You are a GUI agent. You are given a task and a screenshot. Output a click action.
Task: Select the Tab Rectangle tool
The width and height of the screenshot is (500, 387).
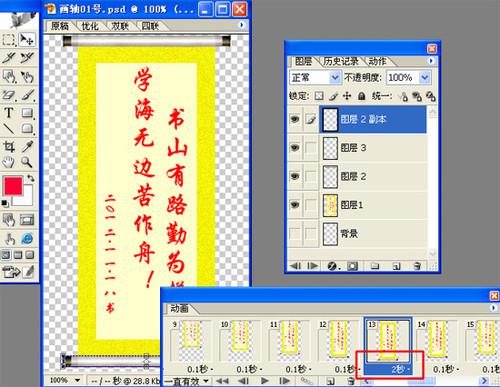[x=27, y=128]
